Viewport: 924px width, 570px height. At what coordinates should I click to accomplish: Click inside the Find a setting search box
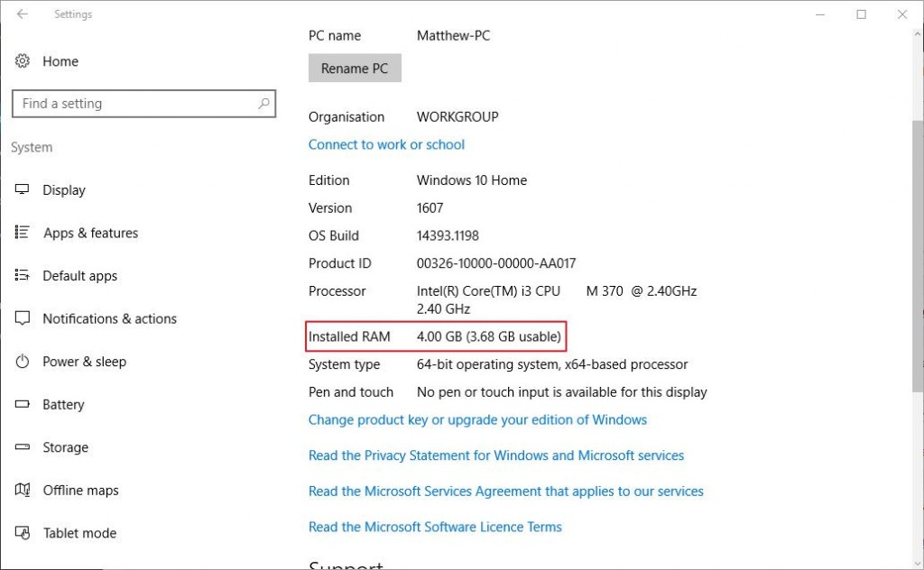click(x=135, y=103)
